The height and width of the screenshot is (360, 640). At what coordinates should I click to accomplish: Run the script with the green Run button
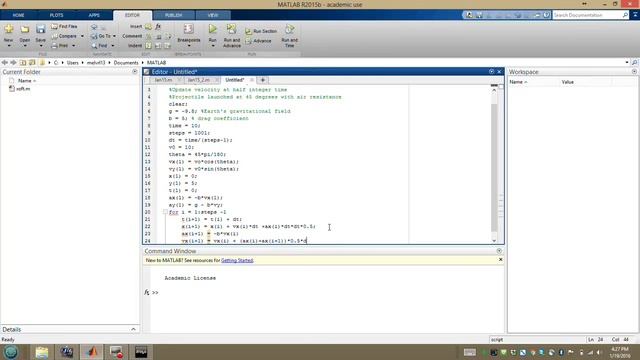point(213,29)
